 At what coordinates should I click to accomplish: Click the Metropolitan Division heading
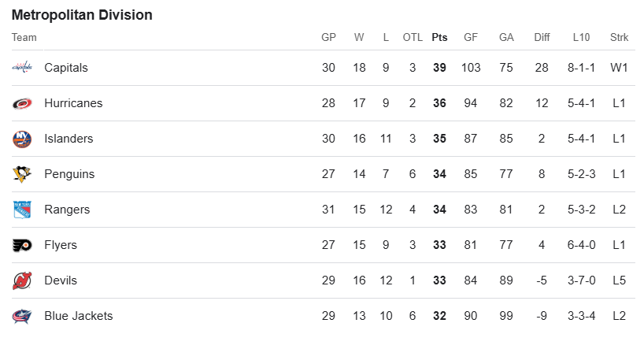tap(82, 15)
